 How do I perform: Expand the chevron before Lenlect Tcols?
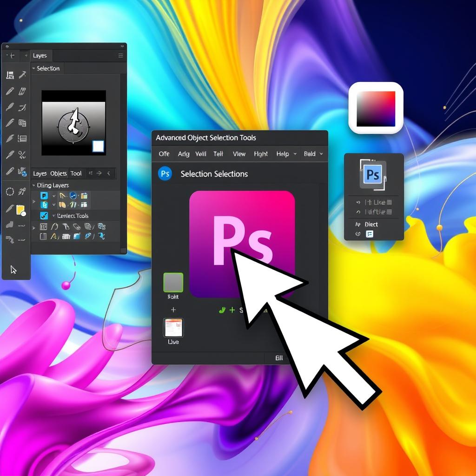point(54,216)
